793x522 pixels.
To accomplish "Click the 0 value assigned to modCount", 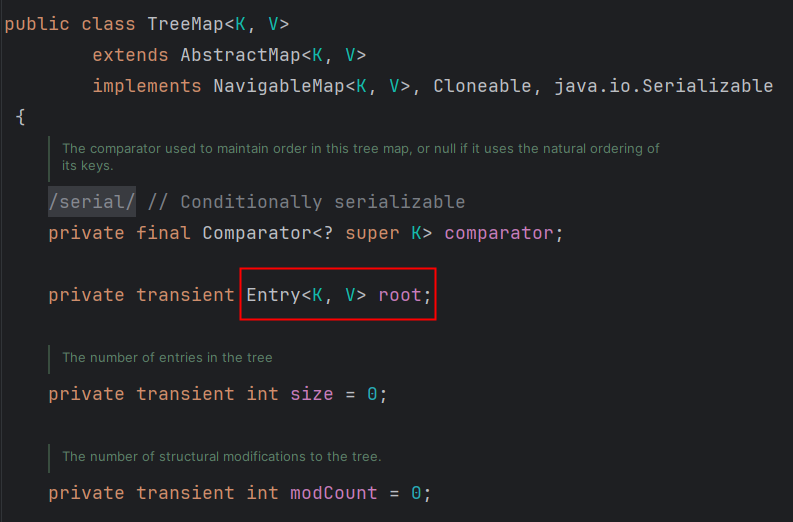I will point(416,493).
